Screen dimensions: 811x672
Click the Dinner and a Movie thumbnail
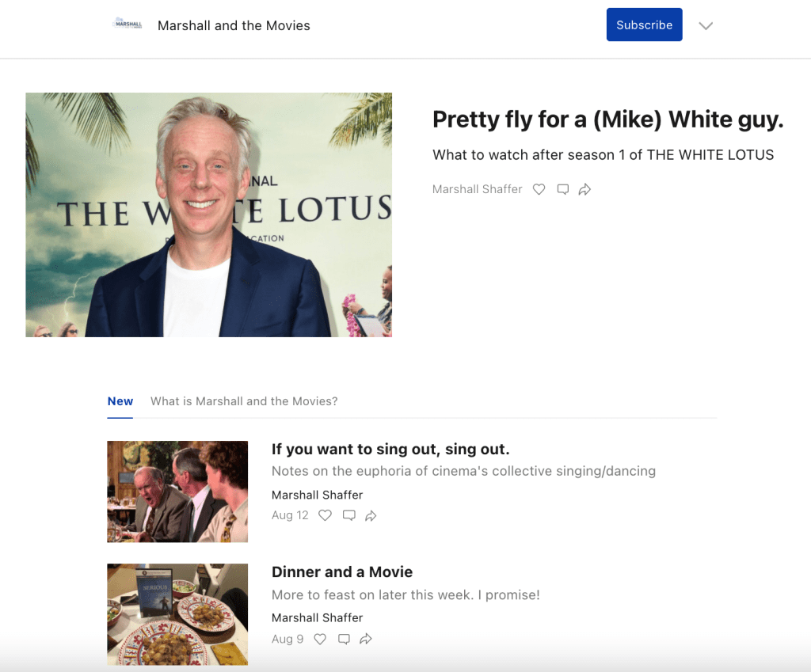point(177,614)
